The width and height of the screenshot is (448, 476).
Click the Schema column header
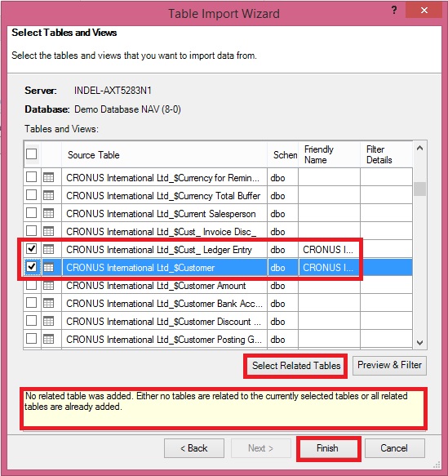tap(282, 154)
